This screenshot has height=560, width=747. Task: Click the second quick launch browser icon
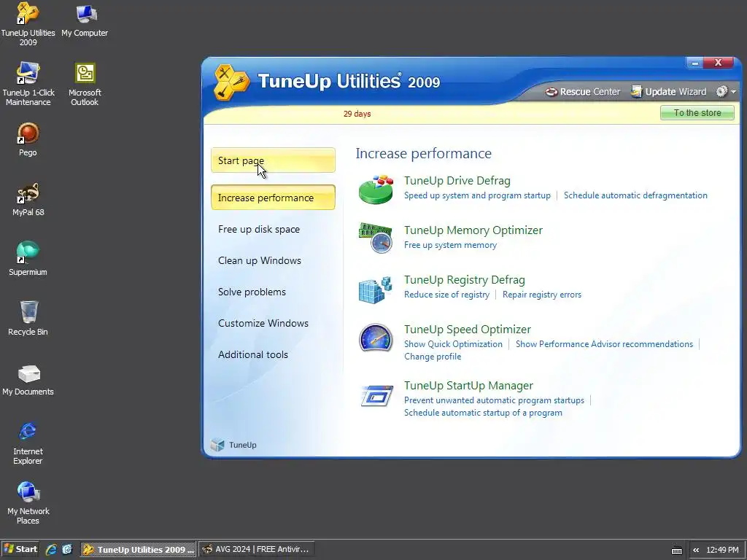67,550
